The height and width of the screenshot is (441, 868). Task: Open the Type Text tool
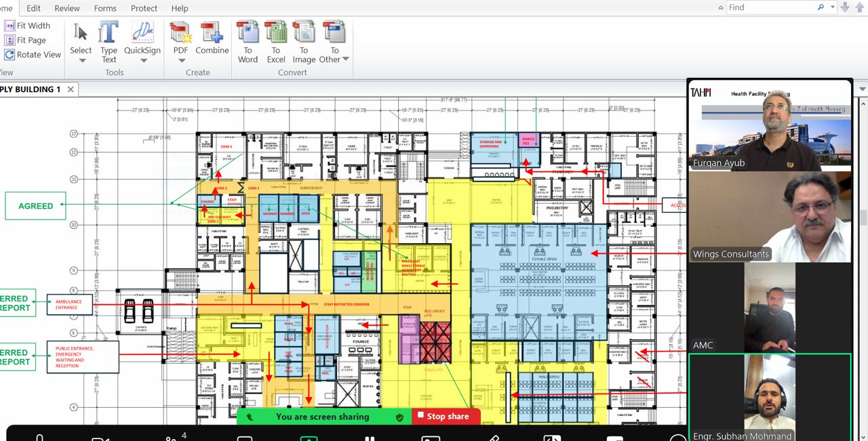point(108,41)
